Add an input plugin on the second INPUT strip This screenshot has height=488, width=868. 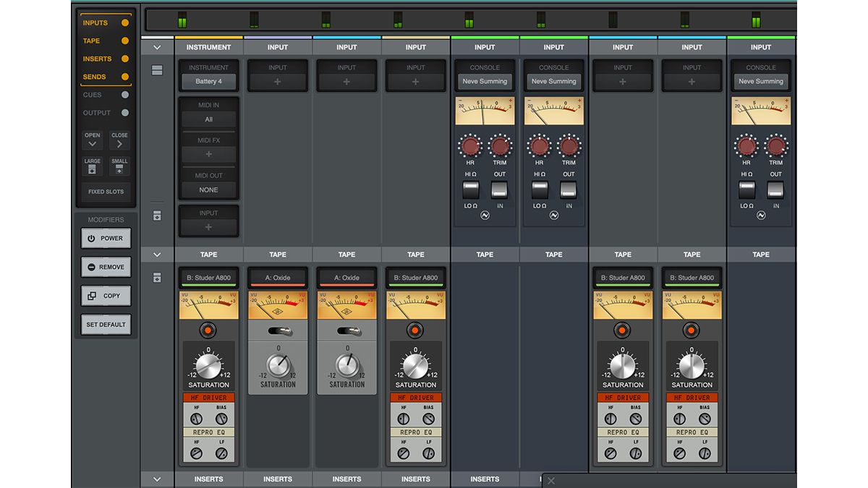click(x=346, y=82)
